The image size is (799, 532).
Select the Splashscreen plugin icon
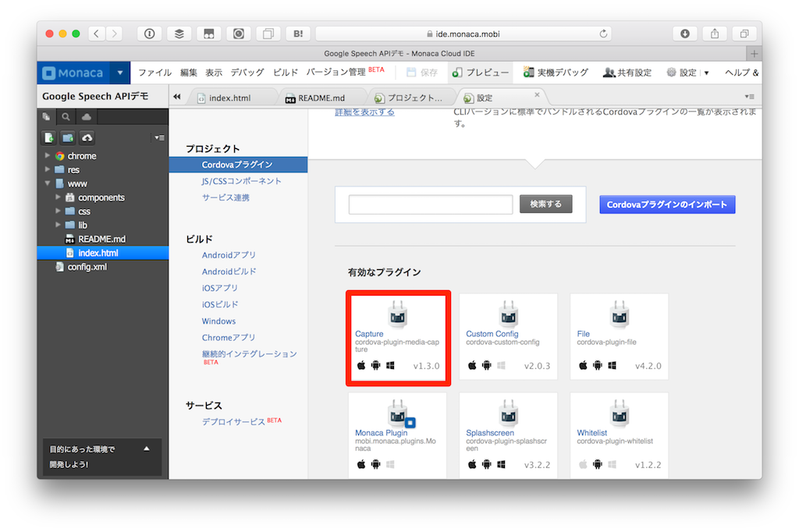(507, 413)
